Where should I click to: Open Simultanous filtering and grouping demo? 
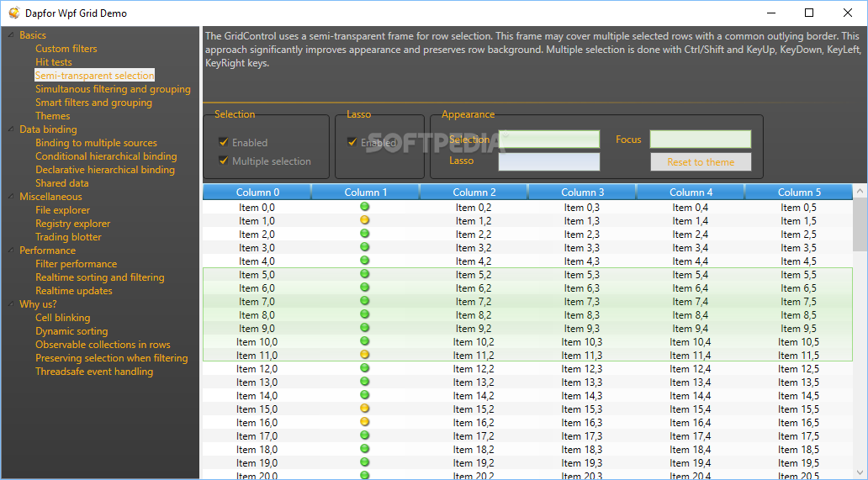click(113, 89)
